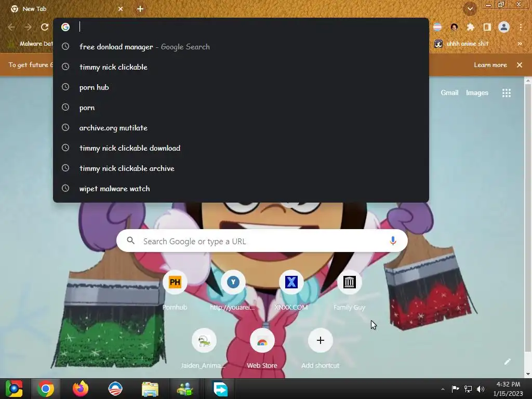Open the people/network app taskbar icon
Screen dimensions: 532x399
(185, 389)
